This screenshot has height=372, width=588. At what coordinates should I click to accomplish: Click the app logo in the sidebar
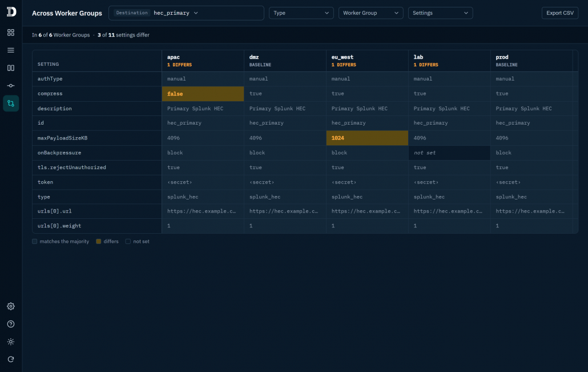pyautogui.click(x=11, y=12)
